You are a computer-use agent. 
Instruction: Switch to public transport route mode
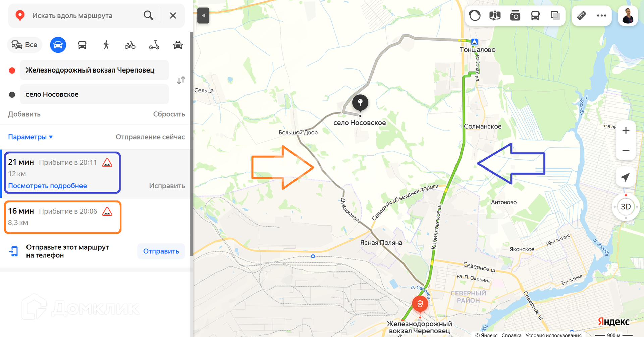click(x=82, y=45)
